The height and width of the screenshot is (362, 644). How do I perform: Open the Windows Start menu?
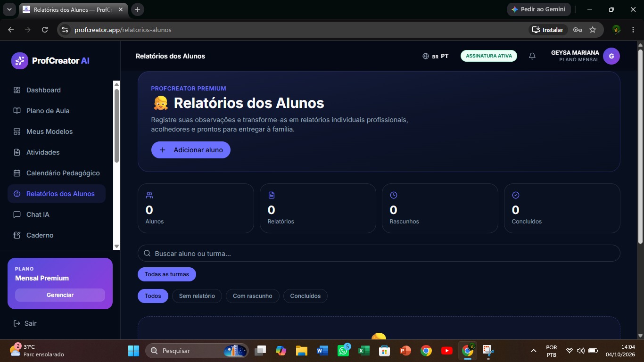point(133,351)
